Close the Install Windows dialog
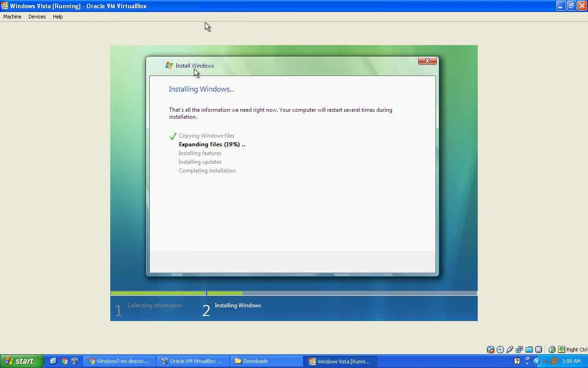Viewport: 588px width, 368px height. [x=427, y=61]
